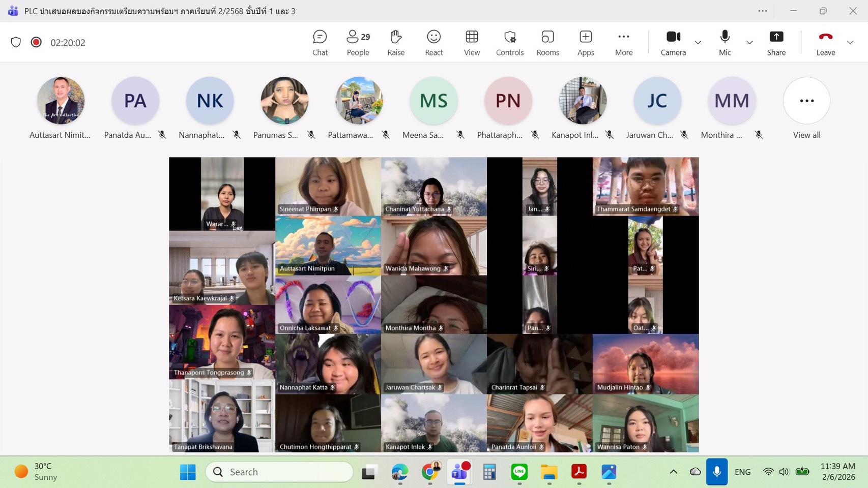868x488 pixels.
Task: Share your screen content
Action: tap(776, 43)
